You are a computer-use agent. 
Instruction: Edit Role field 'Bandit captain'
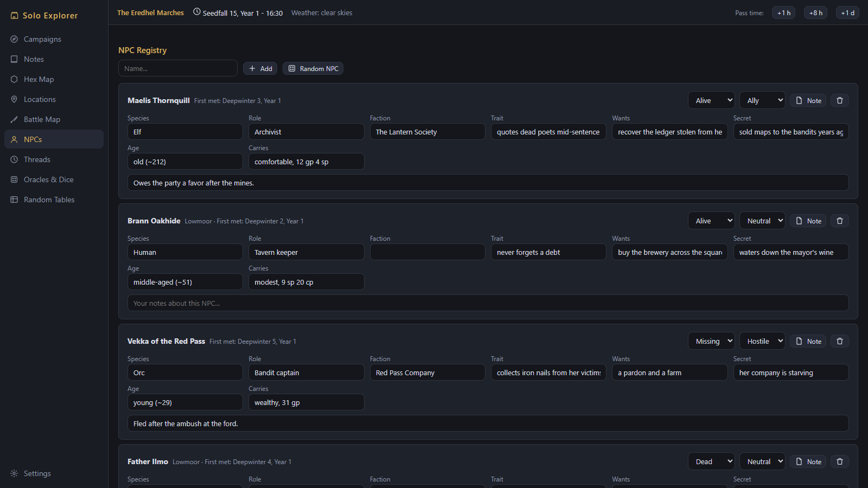coord(307,373)
